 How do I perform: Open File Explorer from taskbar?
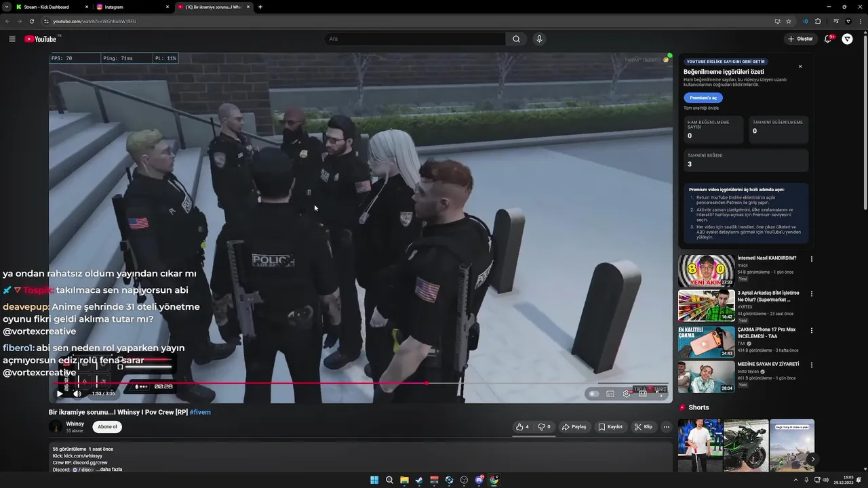coord(404,480)
